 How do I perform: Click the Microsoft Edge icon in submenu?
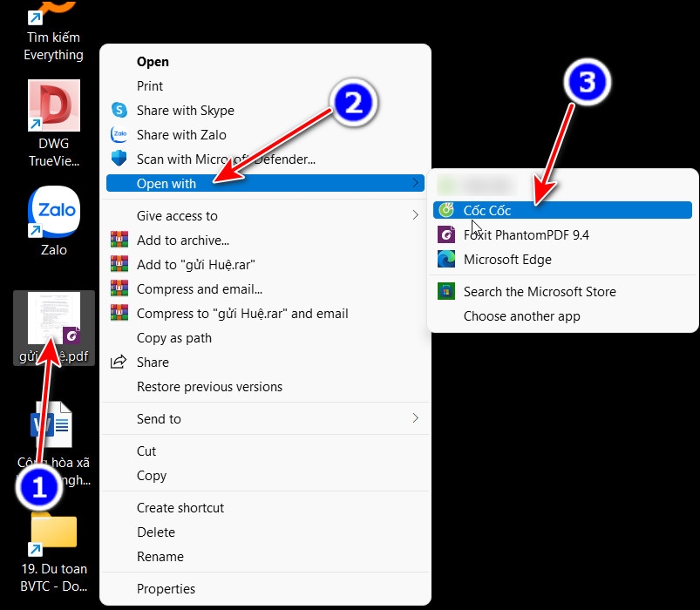(x=446, y=260)
